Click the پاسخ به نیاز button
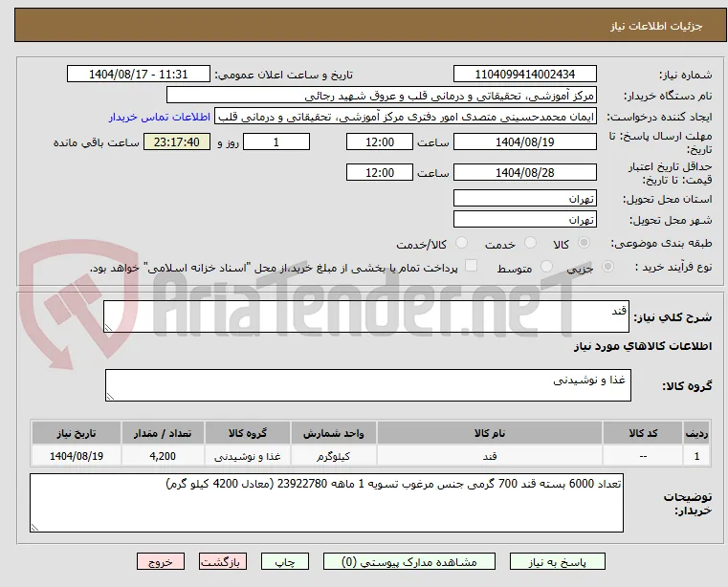This screenshot has height=587, width=728. (557, 561)
